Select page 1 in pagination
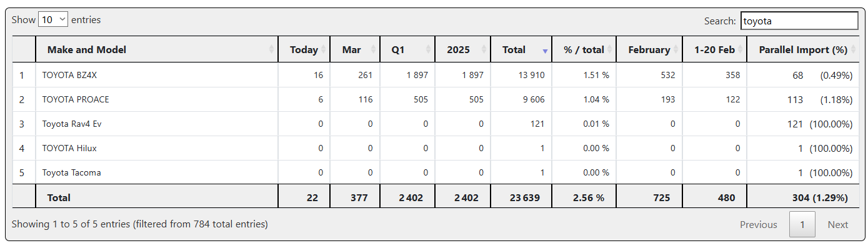Screen dimensions: 868x243 click(x=802, y=224)
